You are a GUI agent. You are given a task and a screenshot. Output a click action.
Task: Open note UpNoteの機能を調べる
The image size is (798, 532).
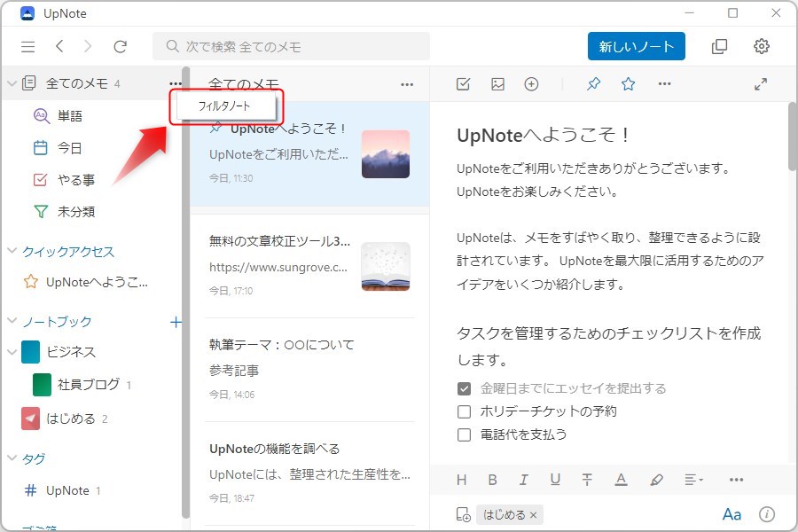click(x=309, y=473)
